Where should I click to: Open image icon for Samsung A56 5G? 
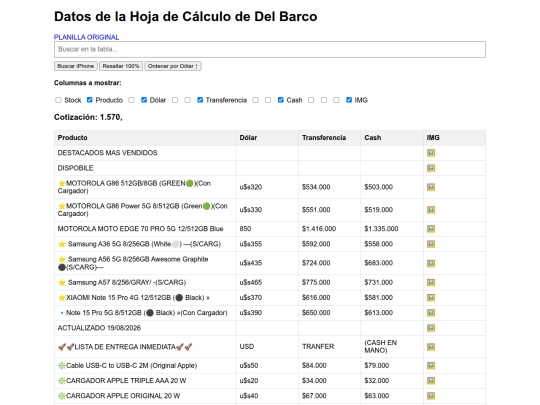pyautogui.click(x=431, y=263)
